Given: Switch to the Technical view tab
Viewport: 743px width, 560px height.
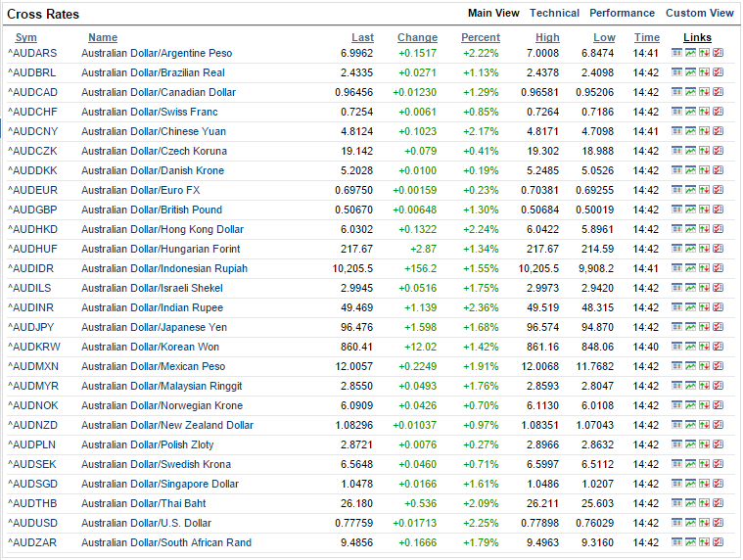Looking at the screenshot, I should (554, 14).
